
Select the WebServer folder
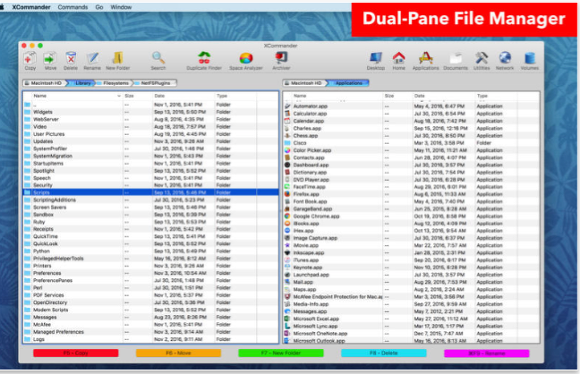(x=151, y=119)
